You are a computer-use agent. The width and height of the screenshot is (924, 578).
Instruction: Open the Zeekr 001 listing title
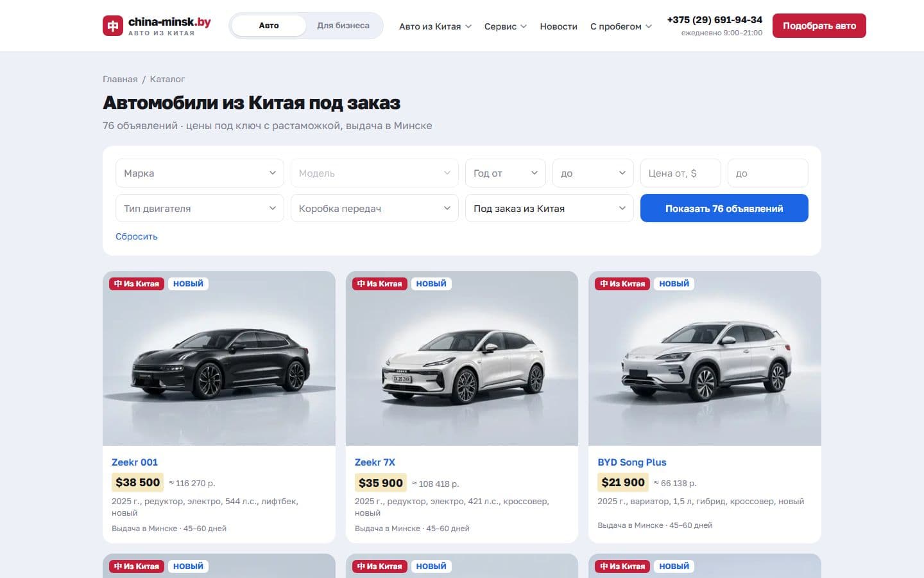135,462
